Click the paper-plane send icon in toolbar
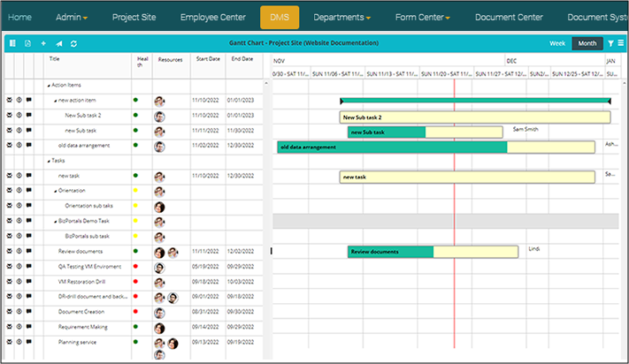 pos(59,43)
